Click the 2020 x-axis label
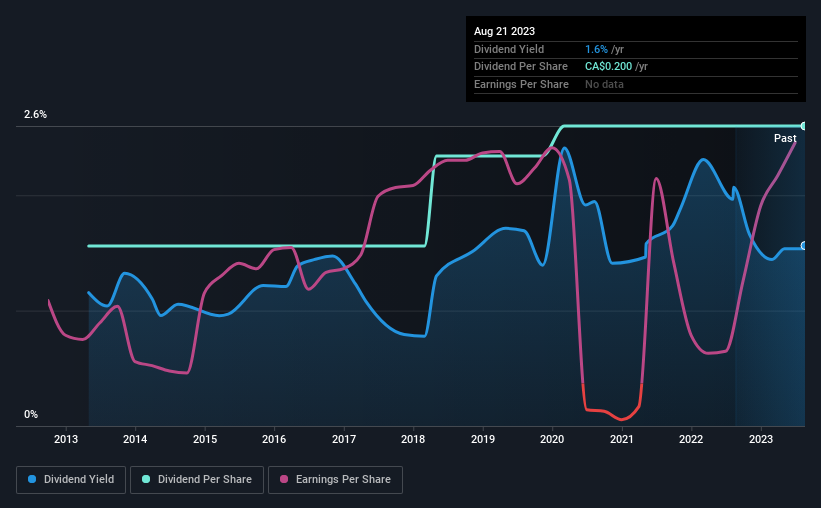Viewport: 821px width, 508px height. (x=552, y=439)
